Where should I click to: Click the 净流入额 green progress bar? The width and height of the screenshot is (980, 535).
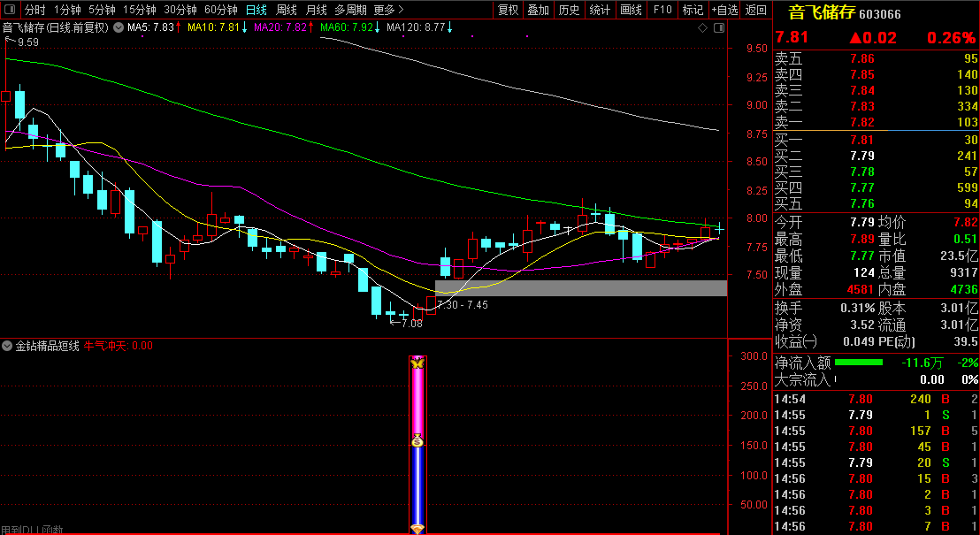[859, 362]
